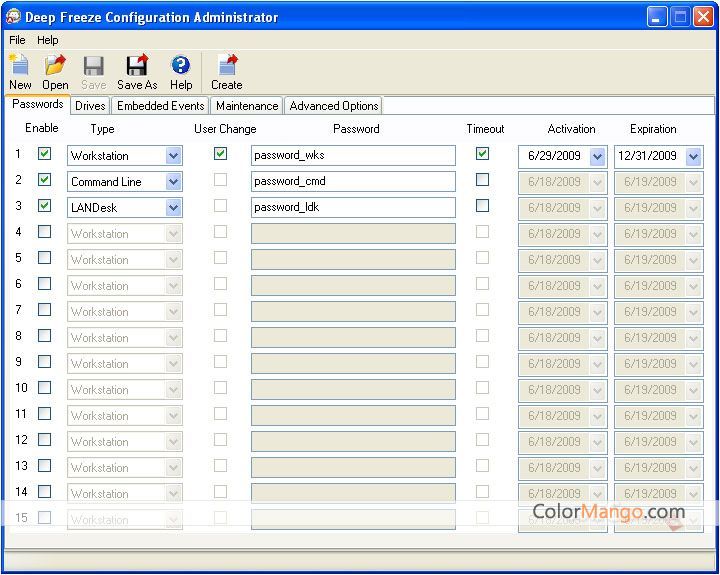
Task: Click the New configuration toolbar icon
Action: [x=20, y=67]
